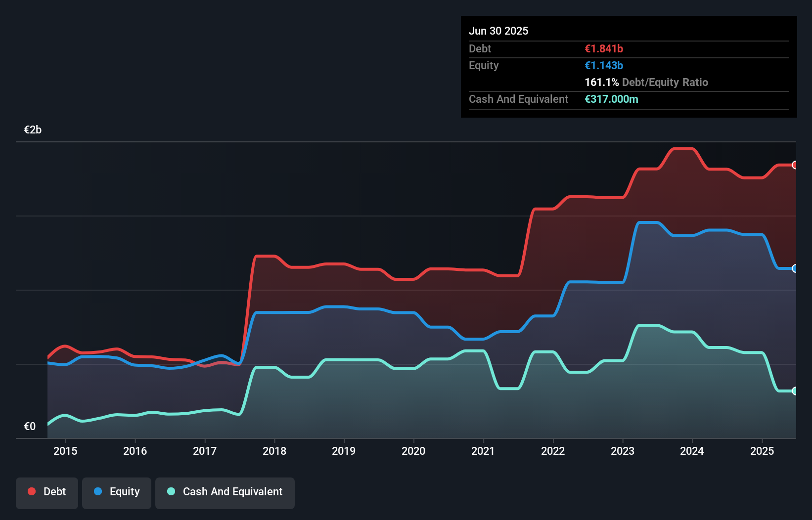Click the €2b axis label

33,130
